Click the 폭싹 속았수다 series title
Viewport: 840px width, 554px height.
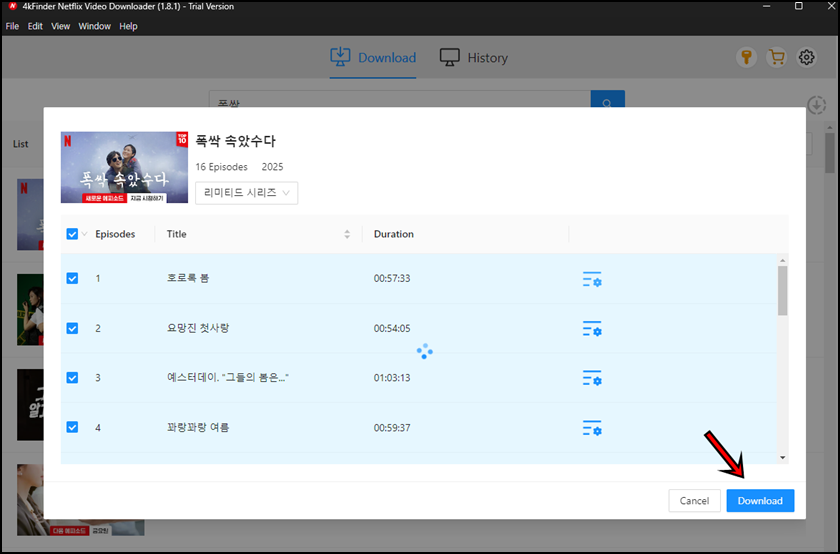[235, 141]
